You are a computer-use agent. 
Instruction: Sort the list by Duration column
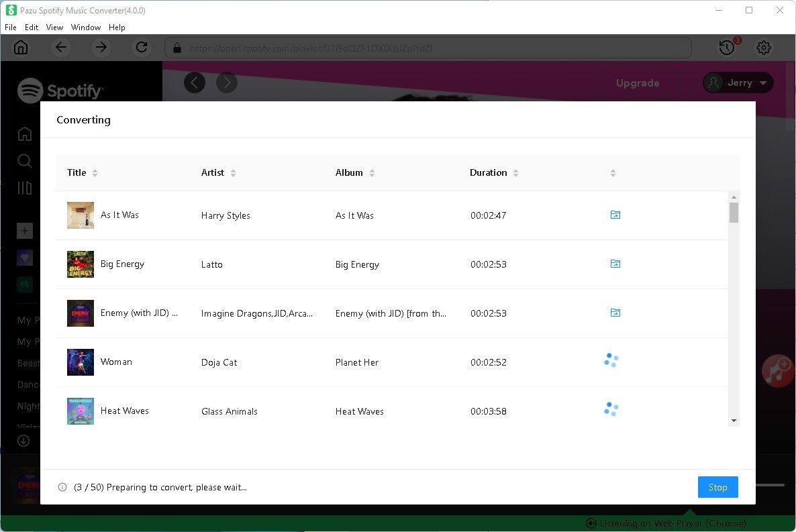[x=515, y=173]
